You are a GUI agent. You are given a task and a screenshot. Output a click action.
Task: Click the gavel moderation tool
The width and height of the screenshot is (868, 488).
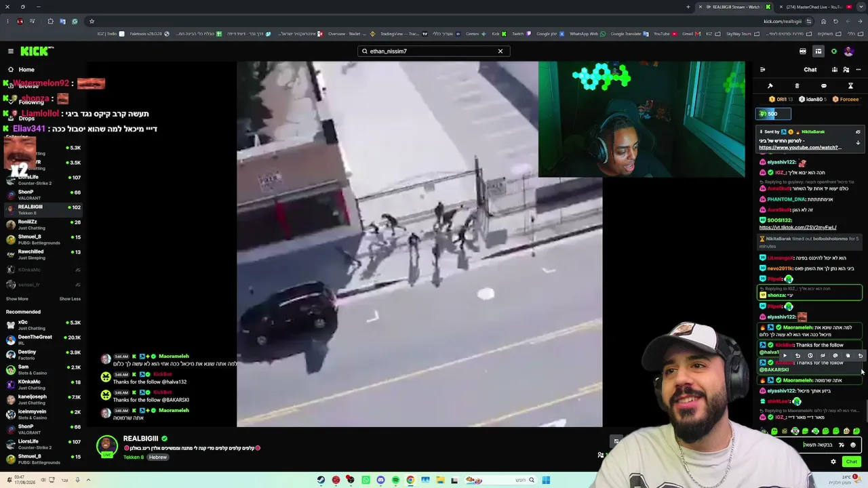[770, 86]
